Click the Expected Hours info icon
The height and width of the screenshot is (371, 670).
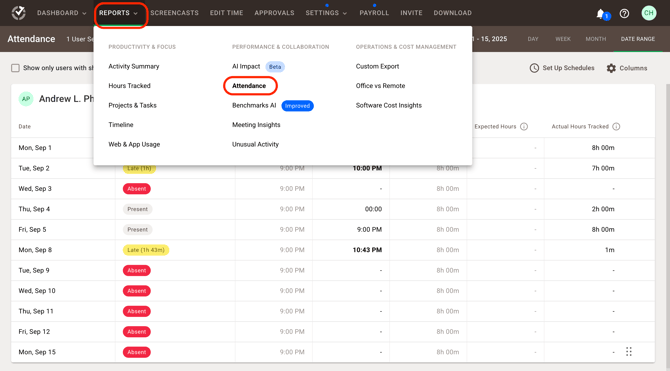(x=524, y=127)
